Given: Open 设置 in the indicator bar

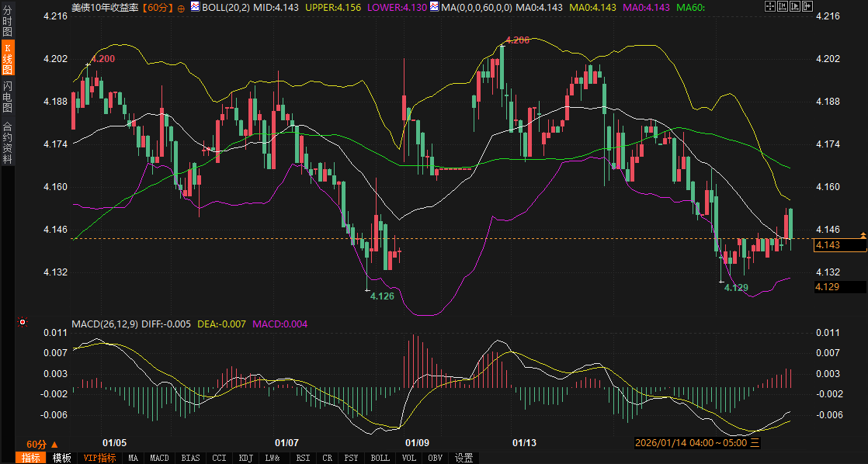Looking at the screenshot, I should point(464,458).
